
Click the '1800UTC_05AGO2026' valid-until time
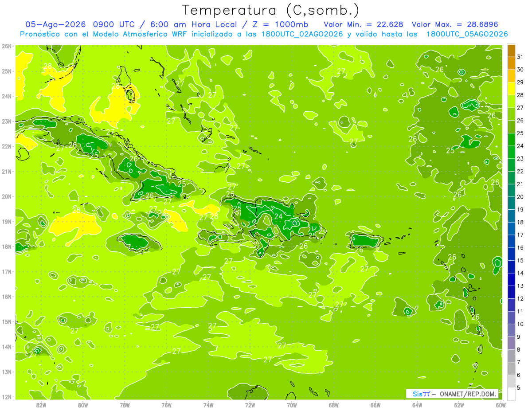[x=467, y=34]
